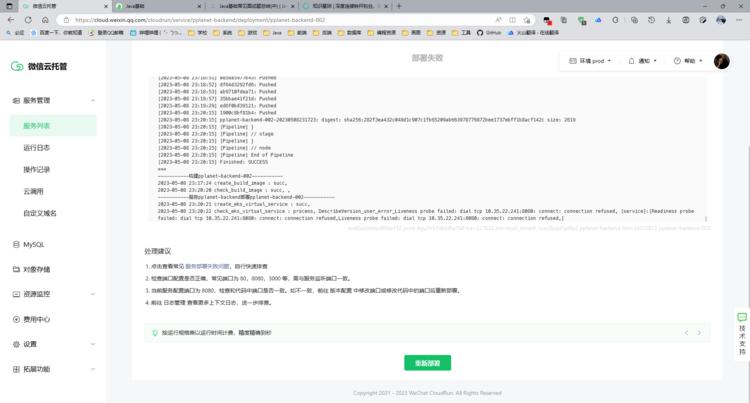Click the 通知 bell icon
Viewport: 750px width, 403px height.
point(631,61)
